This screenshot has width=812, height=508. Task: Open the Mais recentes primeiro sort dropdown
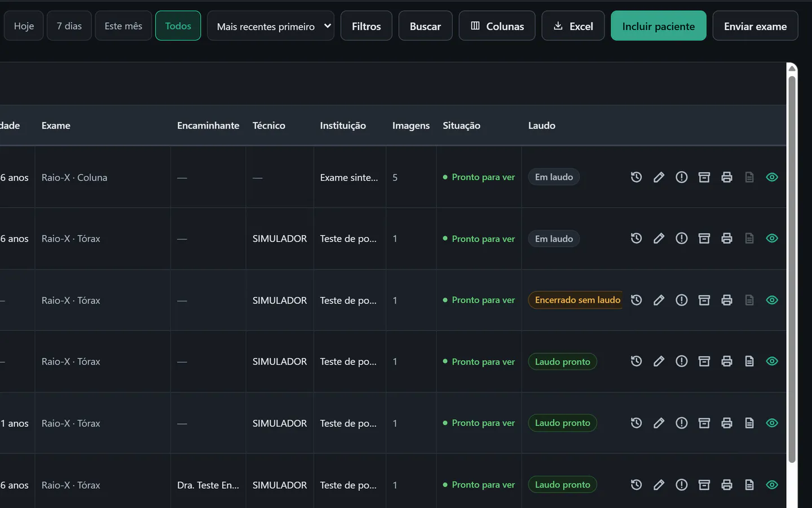click(271, 26)
